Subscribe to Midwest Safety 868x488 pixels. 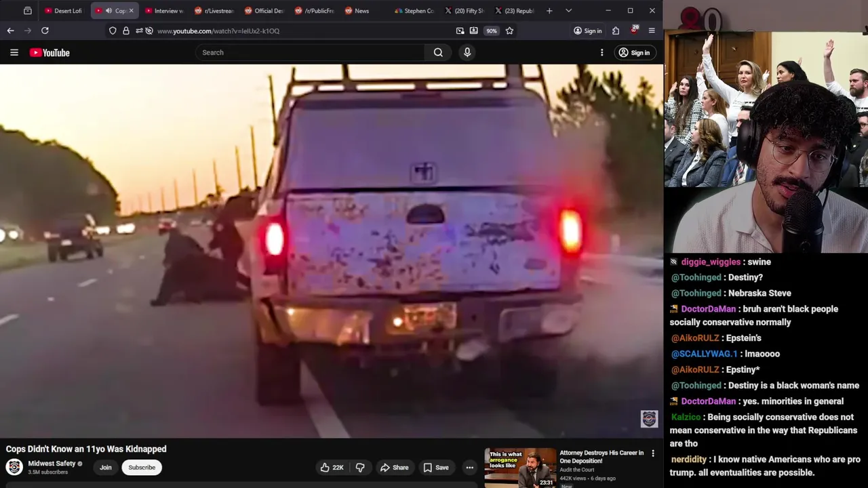[x=142, y=467]
